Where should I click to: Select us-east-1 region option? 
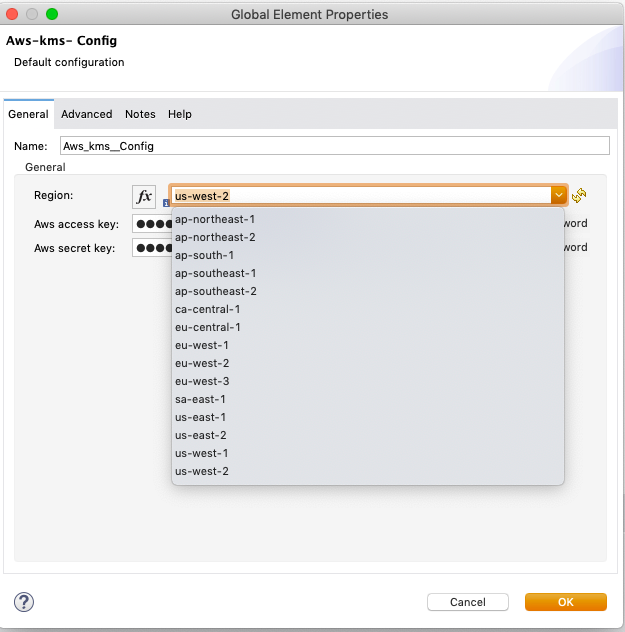click(x=368, y=417)
